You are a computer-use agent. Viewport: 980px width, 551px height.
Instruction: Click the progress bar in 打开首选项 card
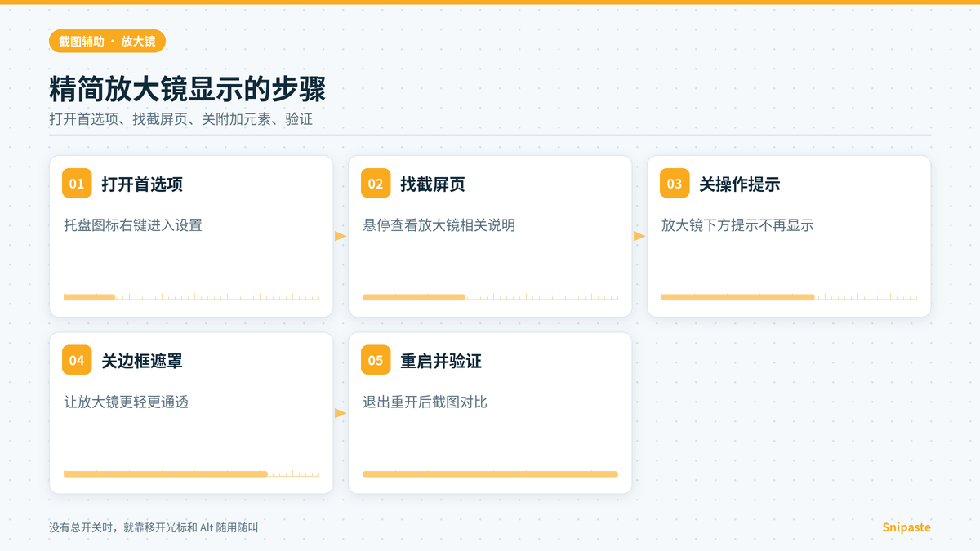(191, 297)
